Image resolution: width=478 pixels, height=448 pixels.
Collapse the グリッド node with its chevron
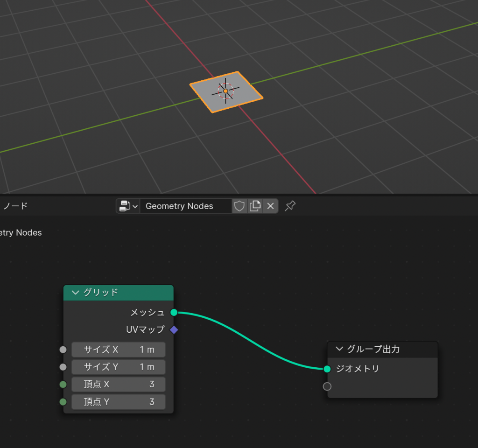click(x=75, y=293)
